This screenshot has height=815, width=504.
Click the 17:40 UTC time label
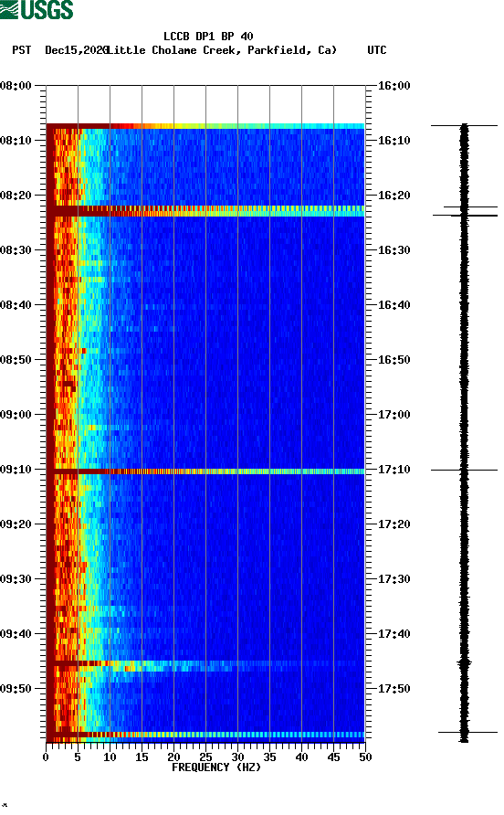[394, 634]
